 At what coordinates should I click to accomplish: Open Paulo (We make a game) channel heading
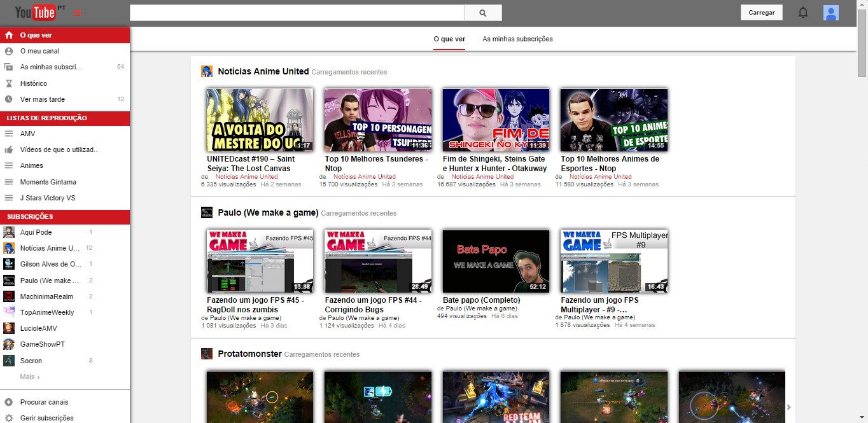tap(268, 212)
